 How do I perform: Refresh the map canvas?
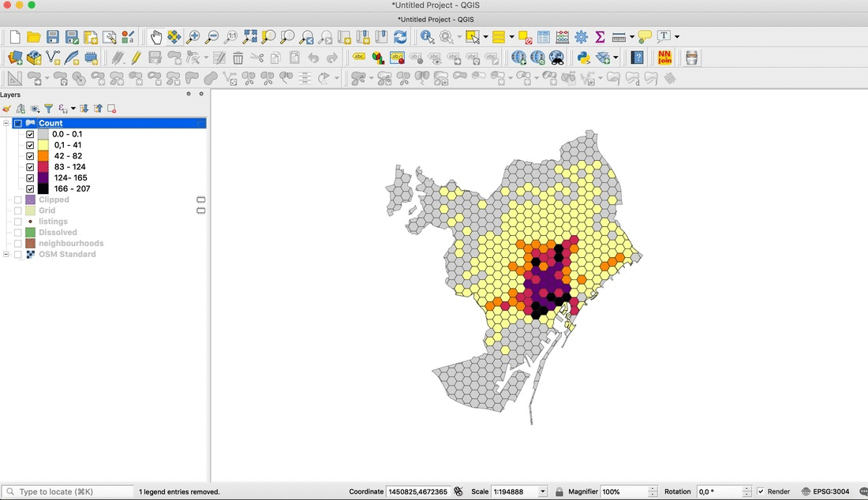(x=400, y=37)
